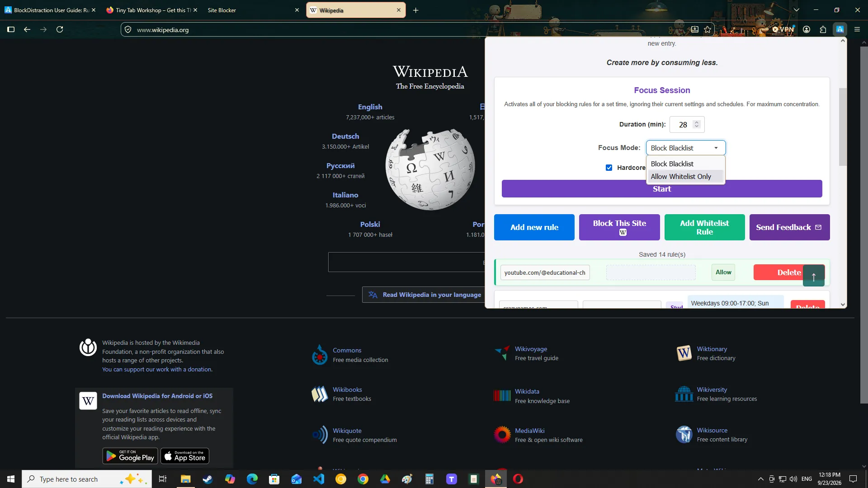
Task: Click the Commons project logo
Action: 320,355
